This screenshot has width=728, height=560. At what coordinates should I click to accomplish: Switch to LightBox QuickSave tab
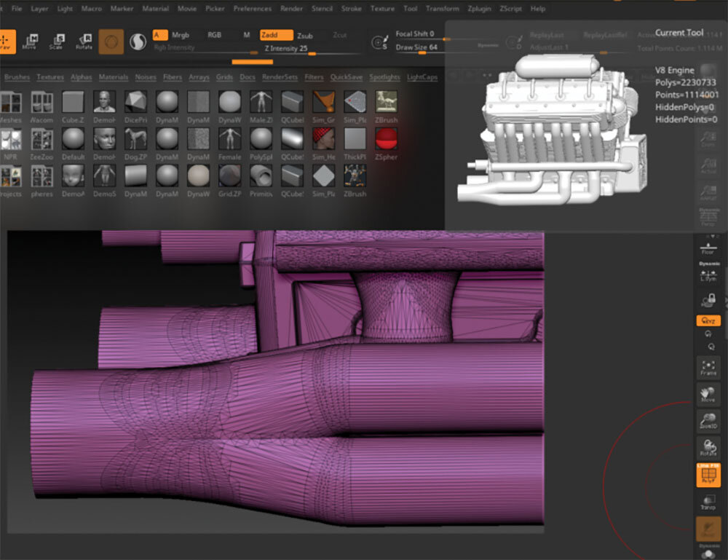click(347, 77)
